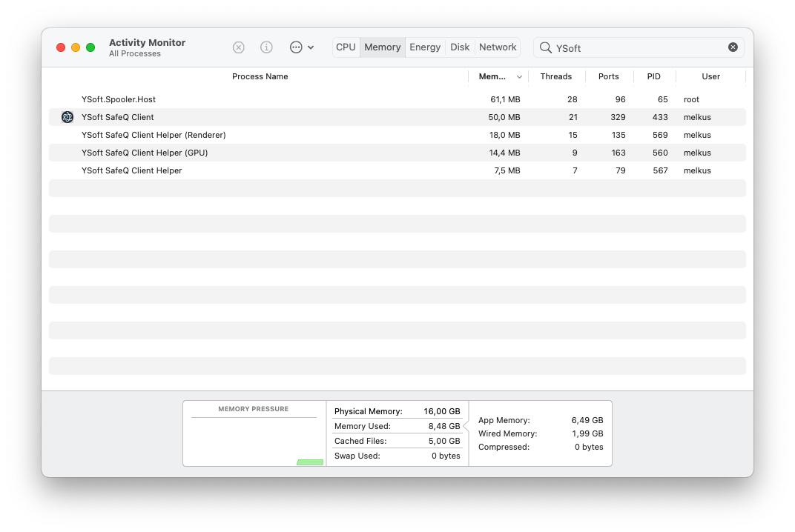Select the Disk tab

(460, 47)
